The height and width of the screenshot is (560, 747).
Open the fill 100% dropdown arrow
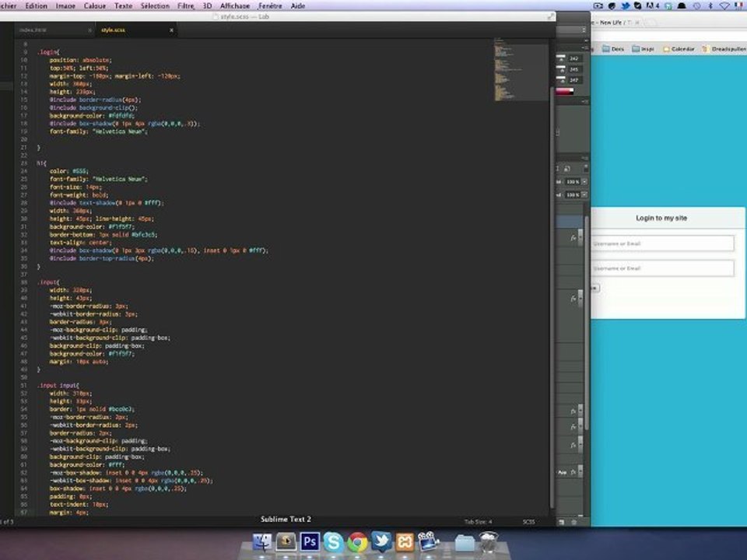584,194
